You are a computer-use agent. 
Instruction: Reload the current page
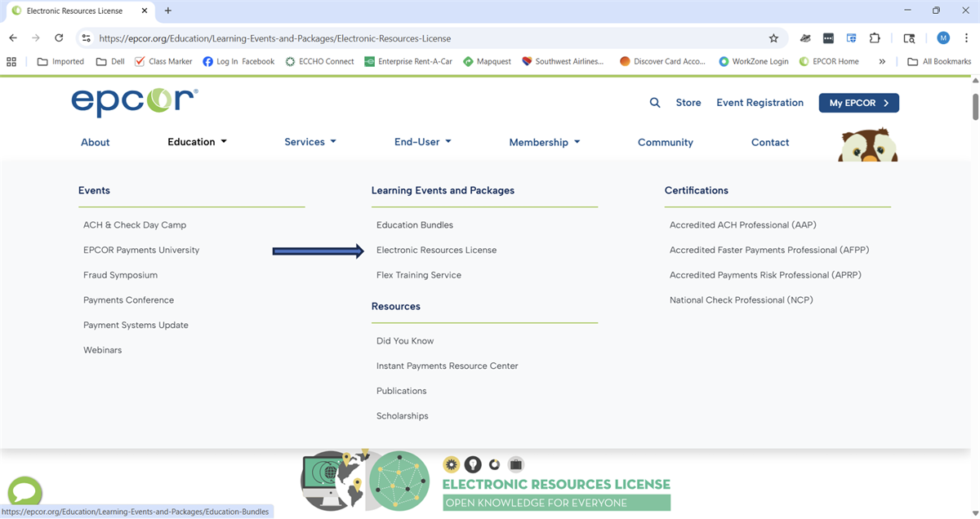(59, 38)
